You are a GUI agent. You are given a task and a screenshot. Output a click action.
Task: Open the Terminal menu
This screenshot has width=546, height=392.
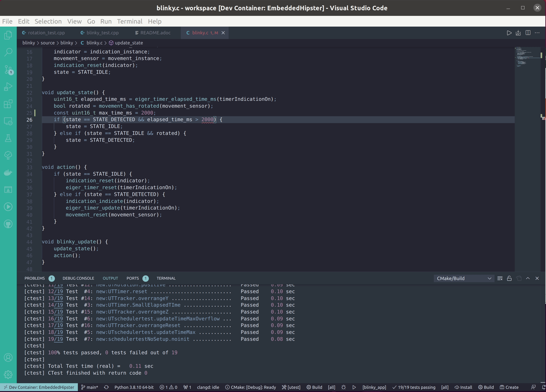[x=130, y=21]
